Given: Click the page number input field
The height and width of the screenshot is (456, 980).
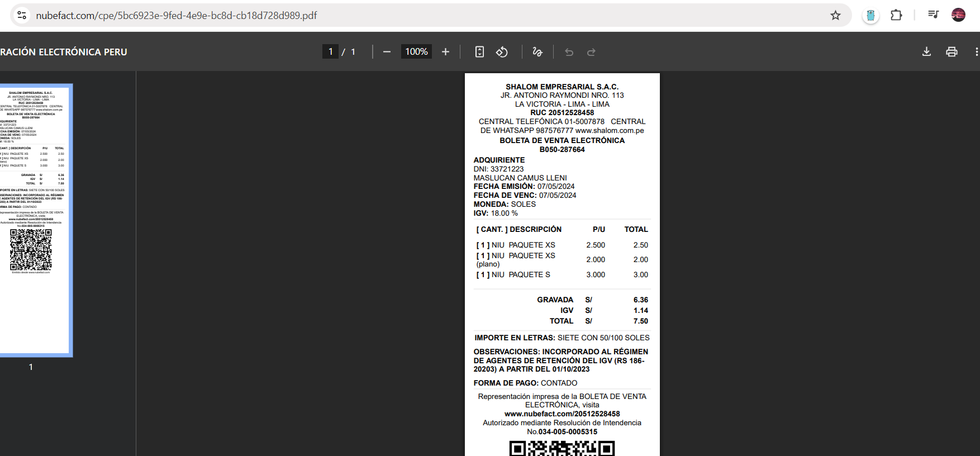Looking at the screenshot, I should (x=330, y=52).
